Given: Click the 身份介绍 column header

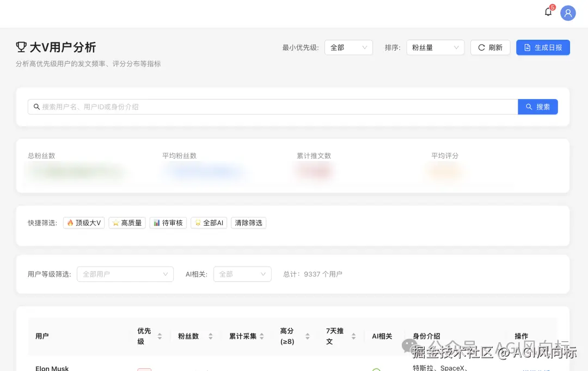Looking at the screenshot, I should [x=426, y=336].
